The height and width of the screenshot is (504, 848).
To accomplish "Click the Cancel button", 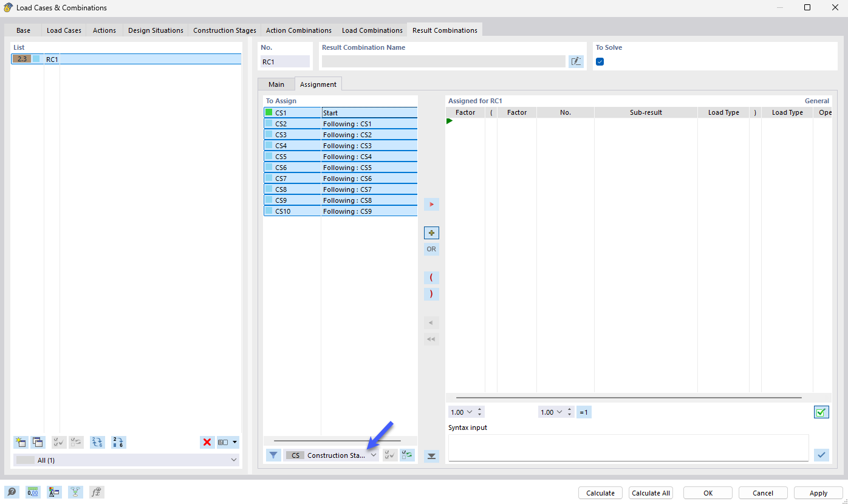I will point(763,493).
